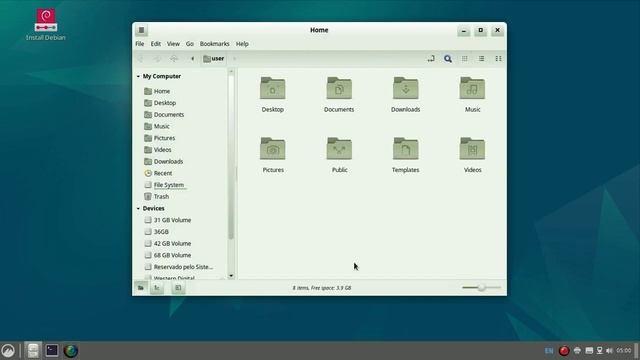The width and height of the screenshot is (640, 360).
Task: Show places sidebar button in status bar
Action: pos(141,288)
